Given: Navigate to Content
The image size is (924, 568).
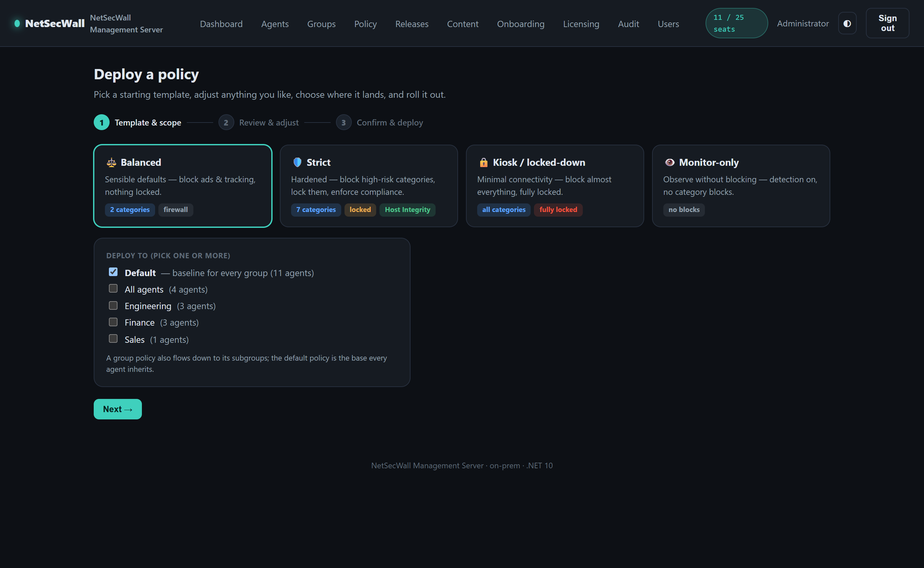Looking at the screenshot, I should click(x=462, y=24).
